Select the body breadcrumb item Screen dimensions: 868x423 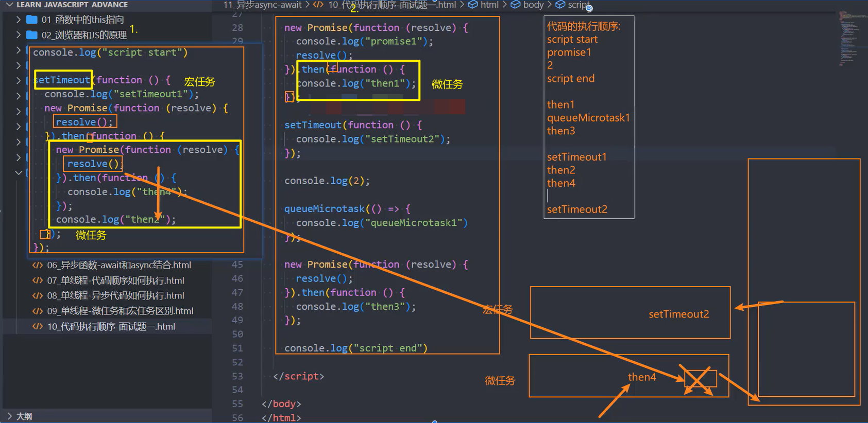pos(533,5)
